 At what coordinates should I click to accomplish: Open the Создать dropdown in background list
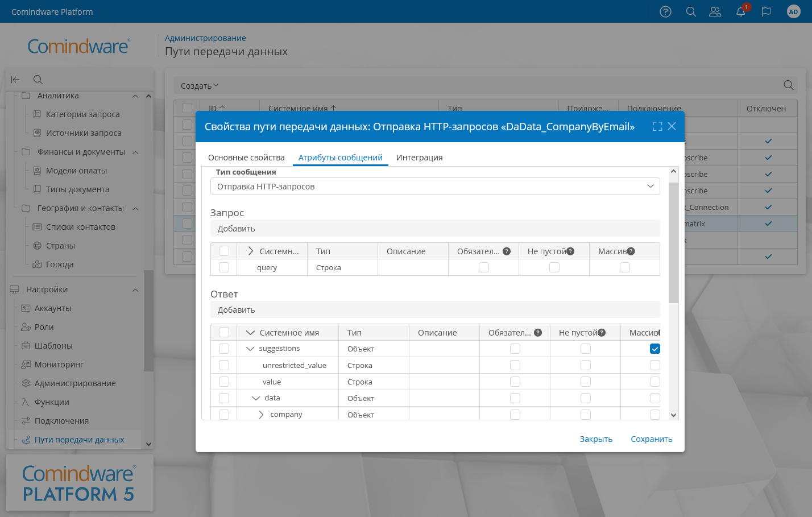point(200,86)
